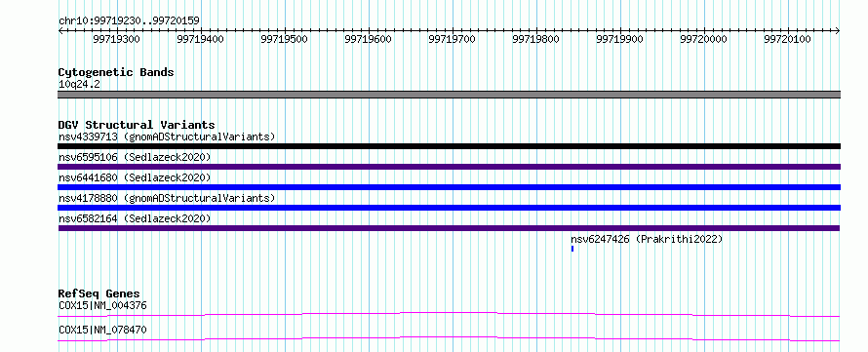This screenshot has height=352, width=868.
Task: Click ruler position 99719400
Action: (200, 39)
